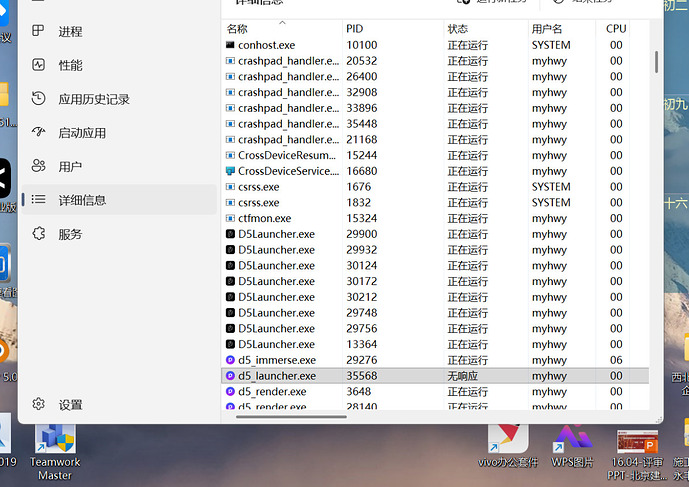Screen dimensions: 689x487
Task: Click icon of D5Launcher.exe PID 13364
Action: 230,344
